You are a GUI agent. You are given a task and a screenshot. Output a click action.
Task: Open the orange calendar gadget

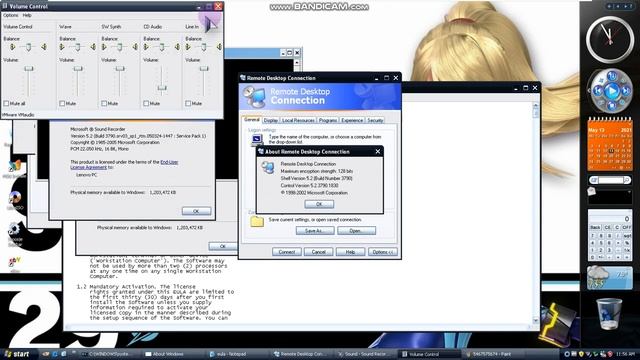pyautogui.click(x=610, y=144)
